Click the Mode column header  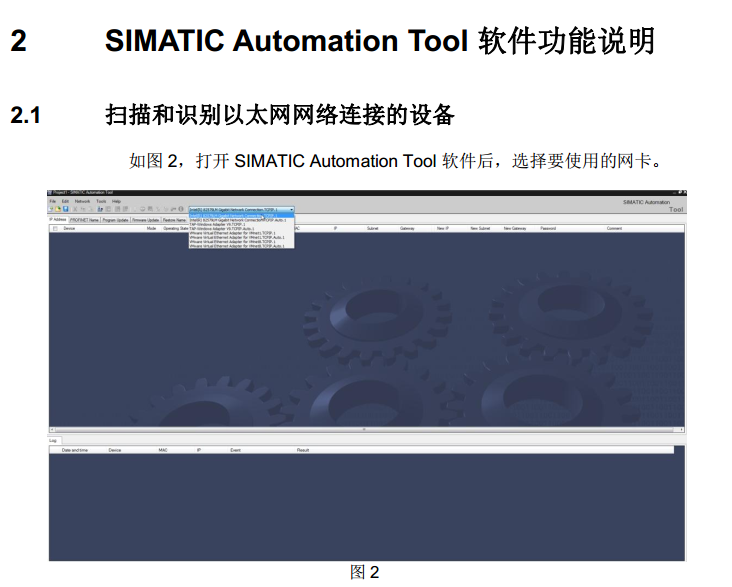pos(152,228)
